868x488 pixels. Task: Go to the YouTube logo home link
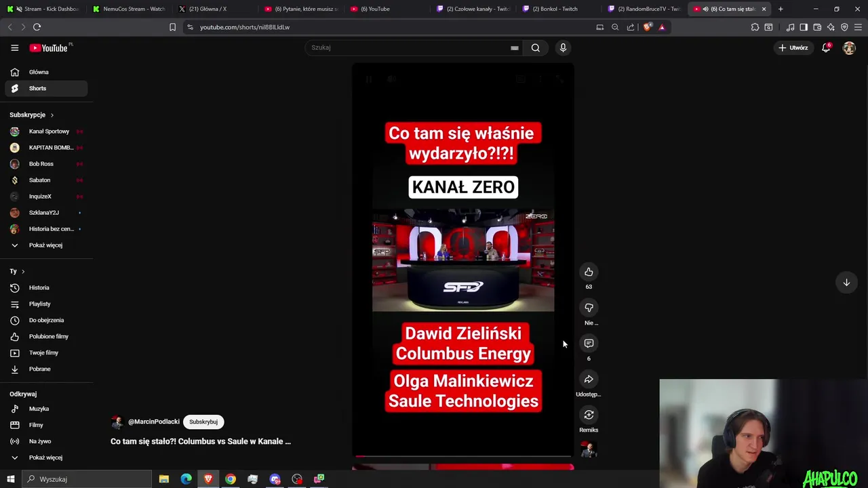[48, 47]
